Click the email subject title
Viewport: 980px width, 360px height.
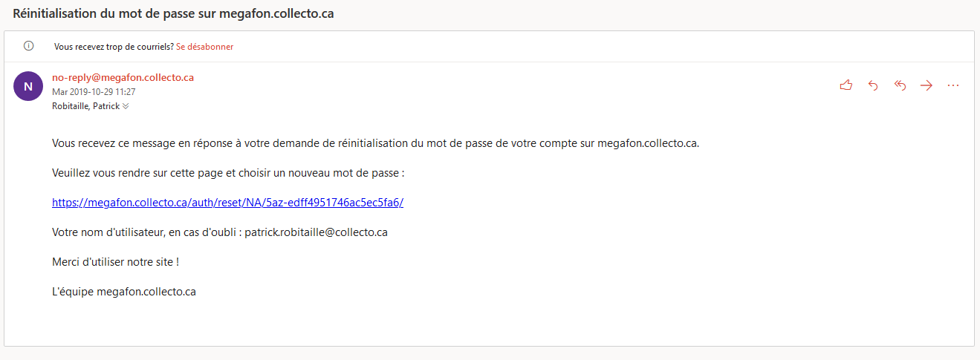point(173,14)
